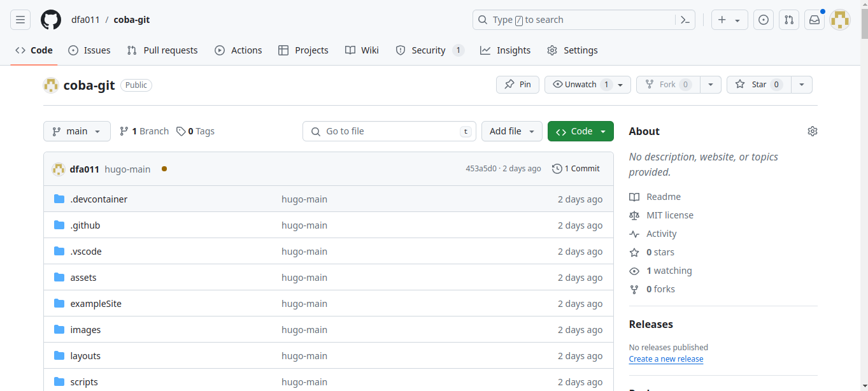This screenshot has width=868, height=391.
Task: Open the green Code dropdown button
Action: pos(581,131)
